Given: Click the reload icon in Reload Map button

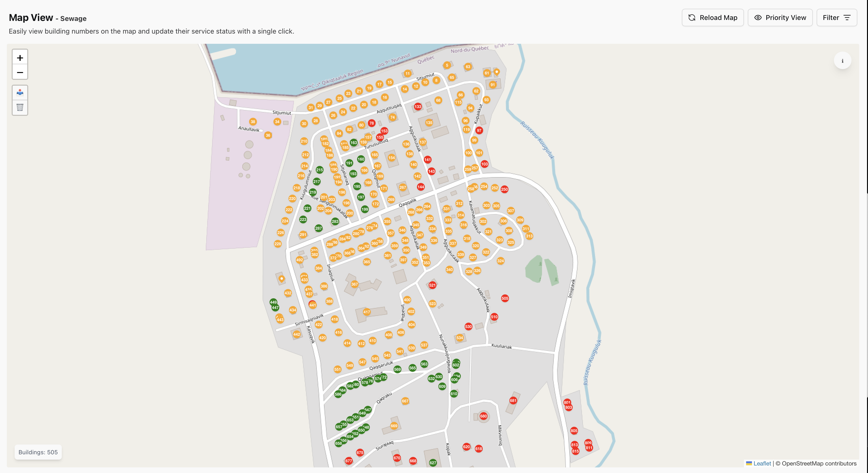Looking at the screenshot, I should [692, 18].
